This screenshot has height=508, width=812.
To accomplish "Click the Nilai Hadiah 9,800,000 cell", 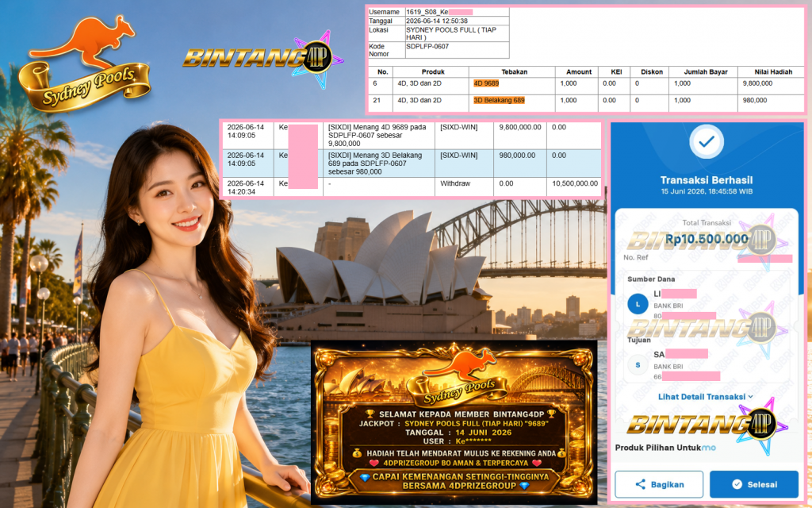I will (x=757, y=83).
